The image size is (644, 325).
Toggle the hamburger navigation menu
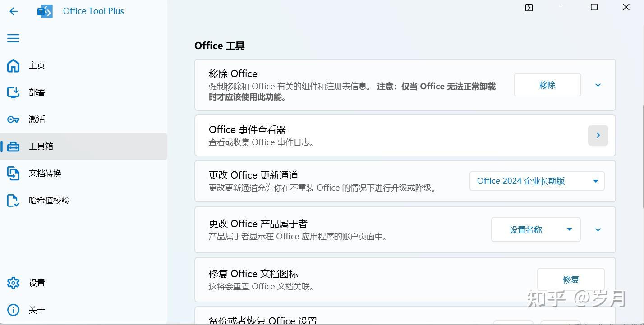tap(13, 38)
